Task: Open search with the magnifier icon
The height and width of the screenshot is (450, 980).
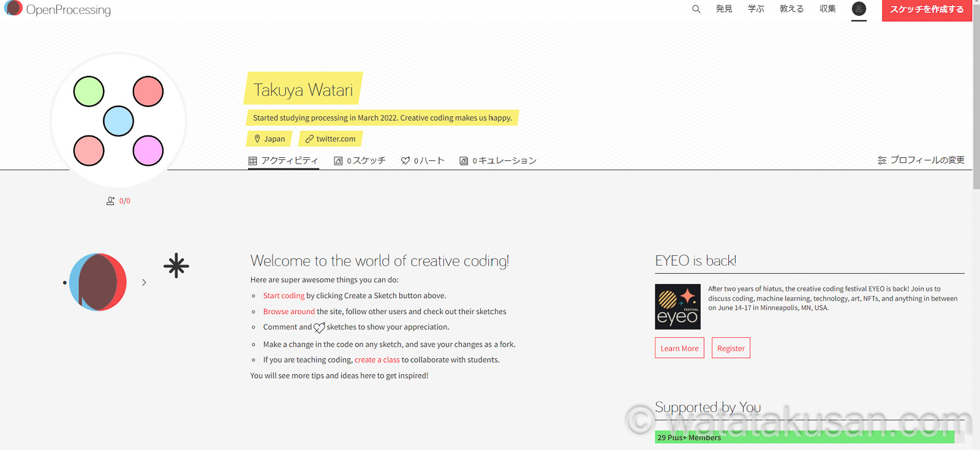Action: point(696,9)
